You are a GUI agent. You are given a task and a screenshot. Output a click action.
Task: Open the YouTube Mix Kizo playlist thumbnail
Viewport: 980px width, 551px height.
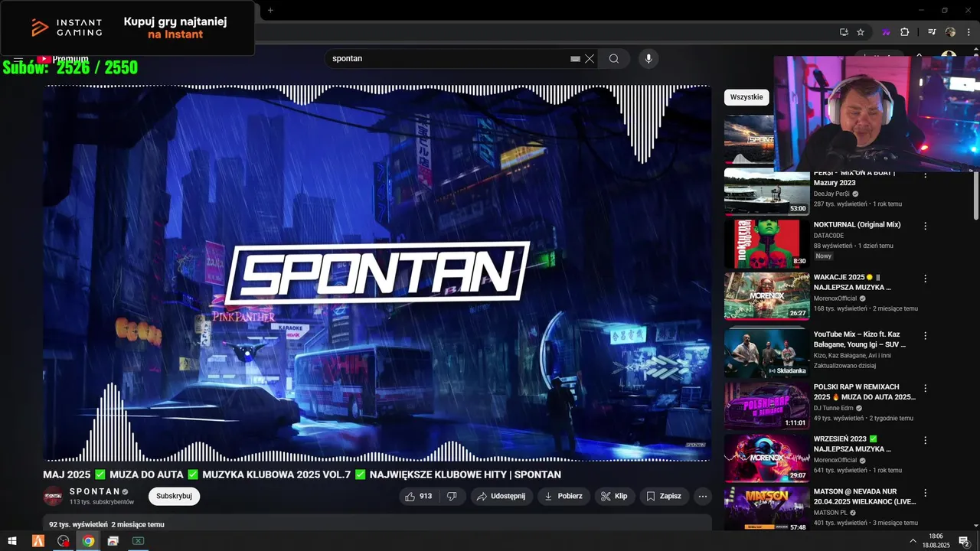pyautogui.click(x=766, y=352)
